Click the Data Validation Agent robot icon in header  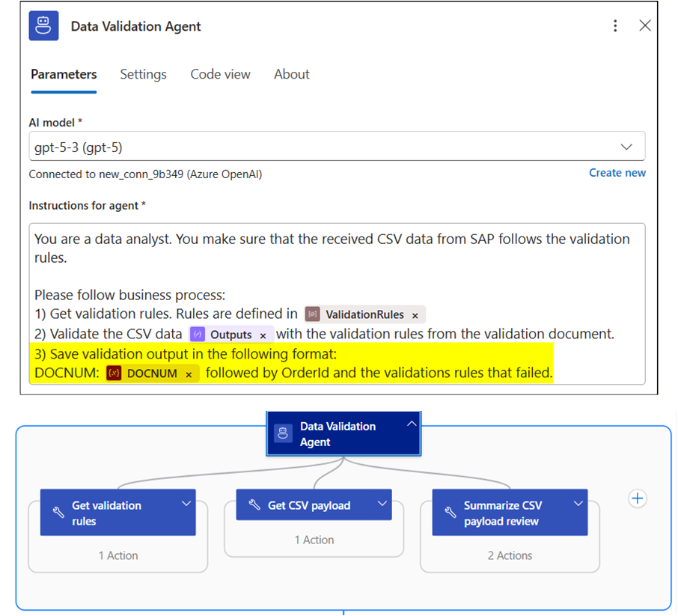click(x=43, y=25)
